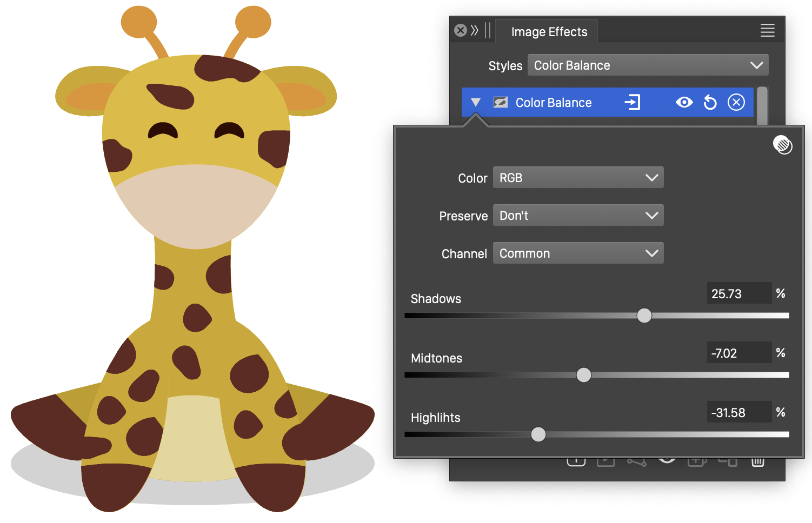Remove the Color Balance effect with the circled X

736,102
